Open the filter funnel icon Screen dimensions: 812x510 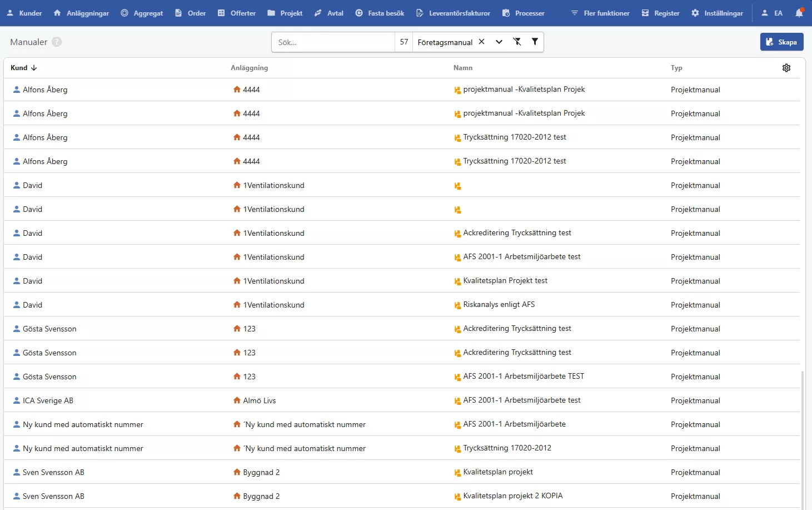pos(535,42)
